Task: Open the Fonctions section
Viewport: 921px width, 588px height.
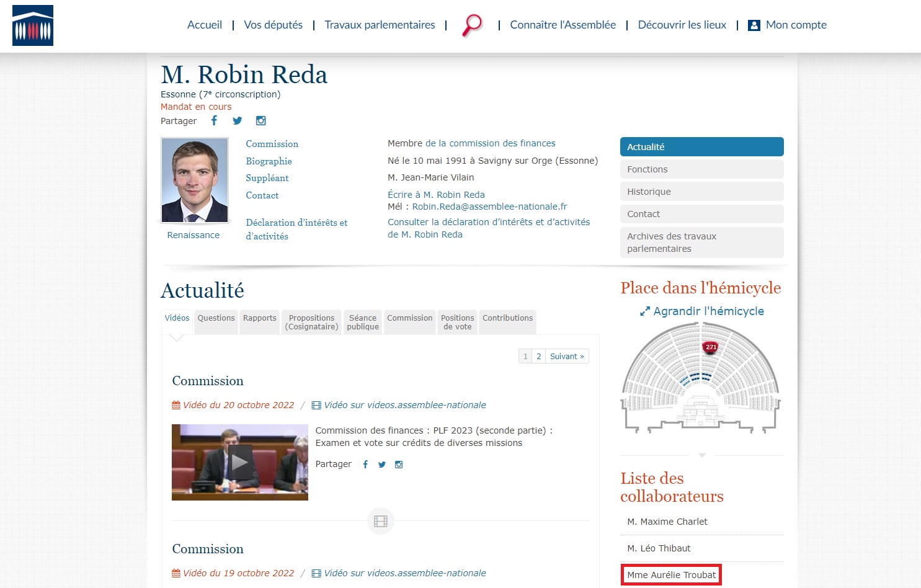Action: pyautogui.click(x=701, y=169)
